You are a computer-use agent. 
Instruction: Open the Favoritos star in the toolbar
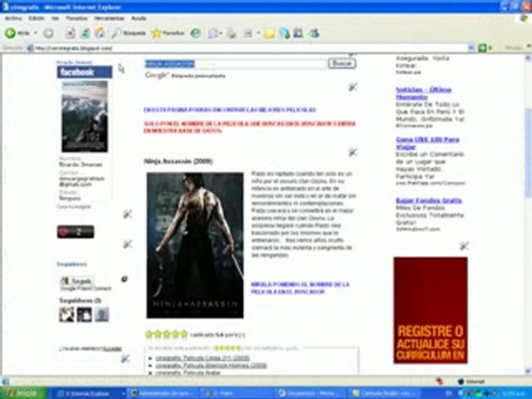[x=167, y=33]
